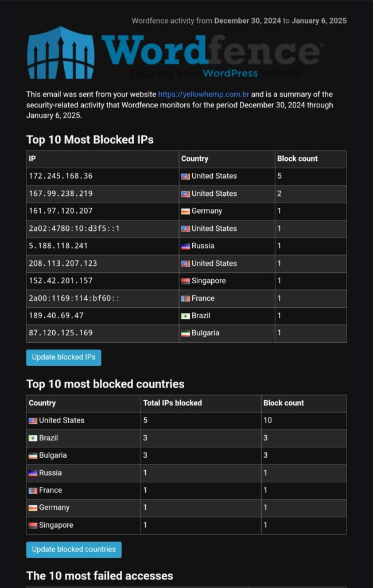Click the Singapore flag in blocked IPs table
Image resolution: width=373 pixels, height=588 pixels.
point(185,281)
